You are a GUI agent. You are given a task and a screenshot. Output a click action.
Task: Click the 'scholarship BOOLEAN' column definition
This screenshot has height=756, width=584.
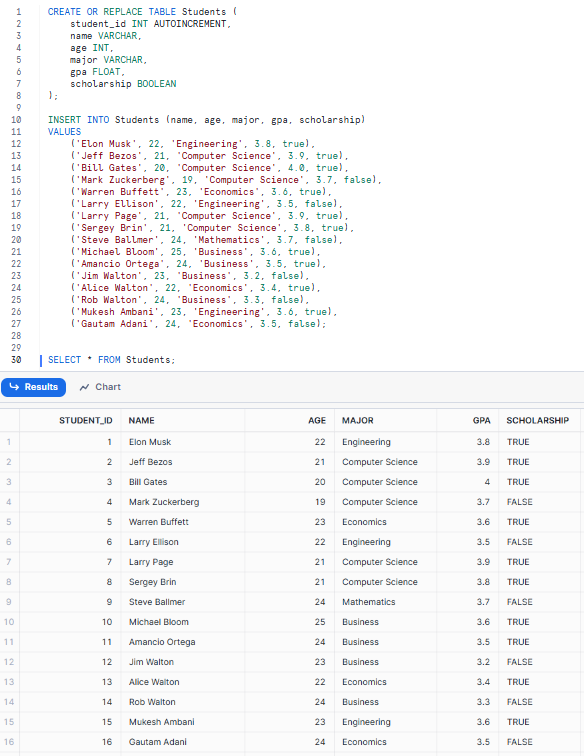point(123,84)
